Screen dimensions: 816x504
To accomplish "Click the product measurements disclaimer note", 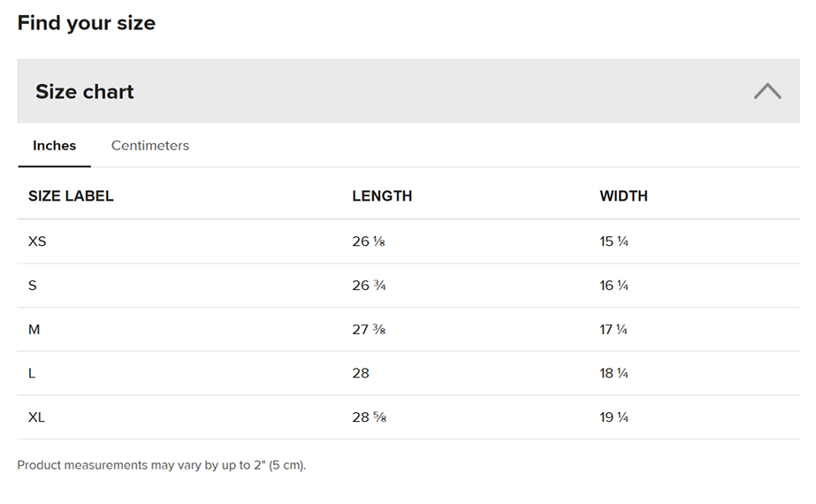I will (x=162, y=465).
